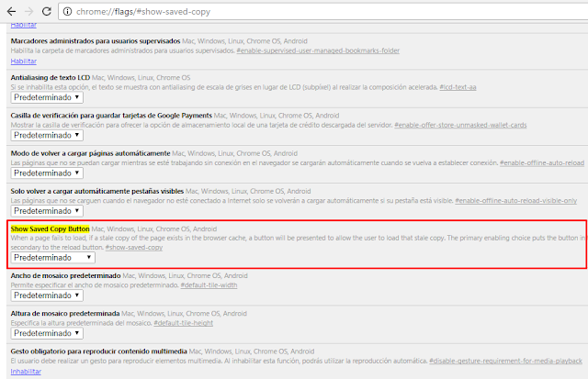The image size is (588, 379).
Task: Open the #lcd-text-aa anchor link
Action: click(x=458, y=87)
